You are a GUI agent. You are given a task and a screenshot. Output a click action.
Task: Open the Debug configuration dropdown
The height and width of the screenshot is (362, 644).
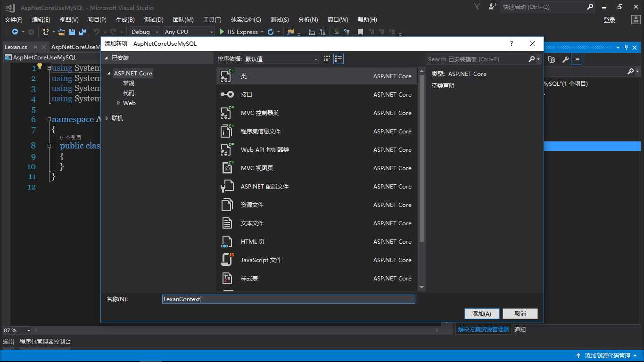point(146,32)
